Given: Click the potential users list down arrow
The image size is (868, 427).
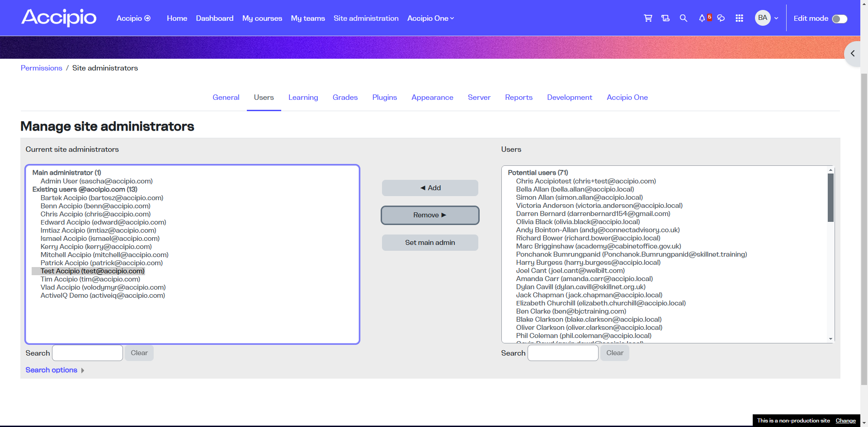Looking at the screenshot, I should [x=830, y=339].
